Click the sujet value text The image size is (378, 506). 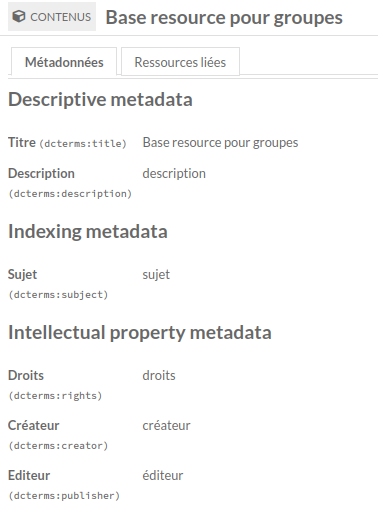(x=156, y=275)
